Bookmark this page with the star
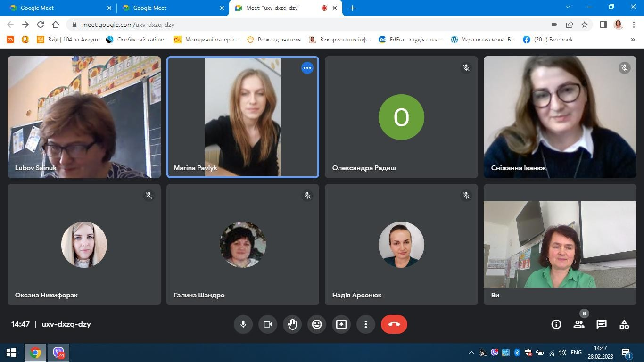The height and width of the screenshot is (362, 644). coord(585,25)
